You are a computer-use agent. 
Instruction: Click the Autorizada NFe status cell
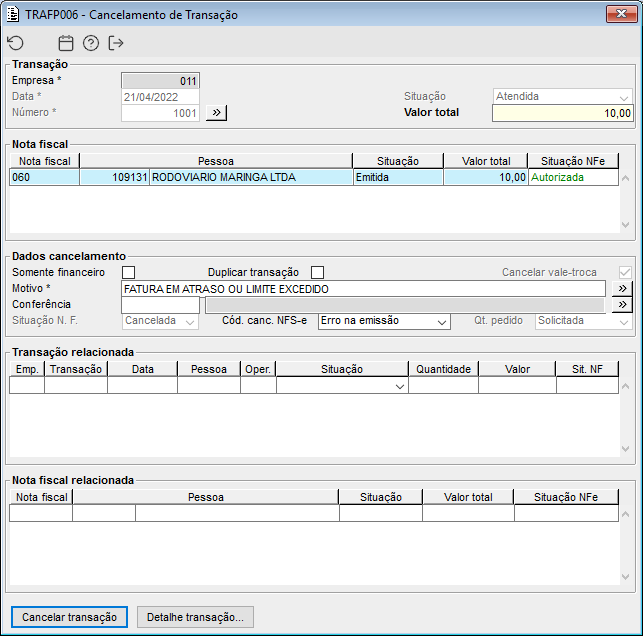[573, 177]
